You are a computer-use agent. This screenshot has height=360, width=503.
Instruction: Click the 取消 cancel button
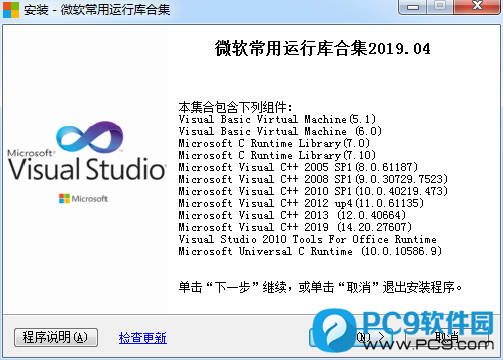coord(447,337)
